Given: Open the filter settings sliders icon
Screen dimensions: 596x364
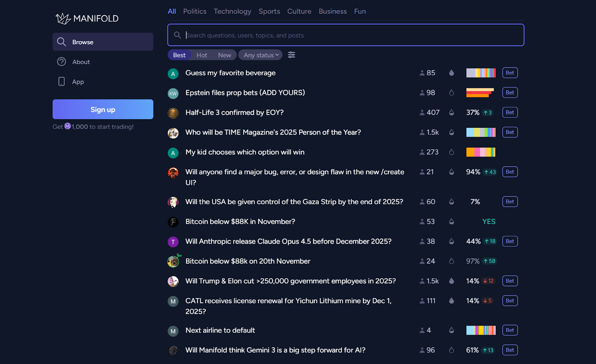Looking at the screenshot, I should (291, 55).
